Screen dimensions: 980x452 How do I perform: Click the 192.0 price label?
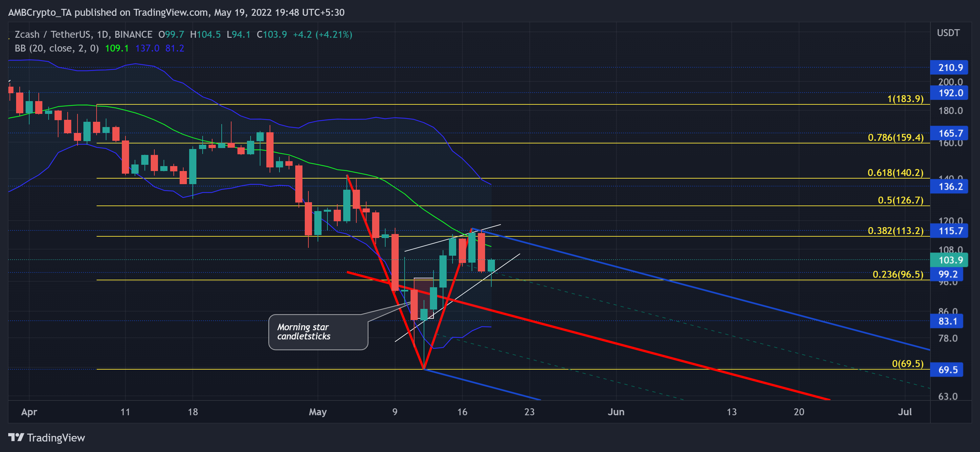(x=949, y=93)
